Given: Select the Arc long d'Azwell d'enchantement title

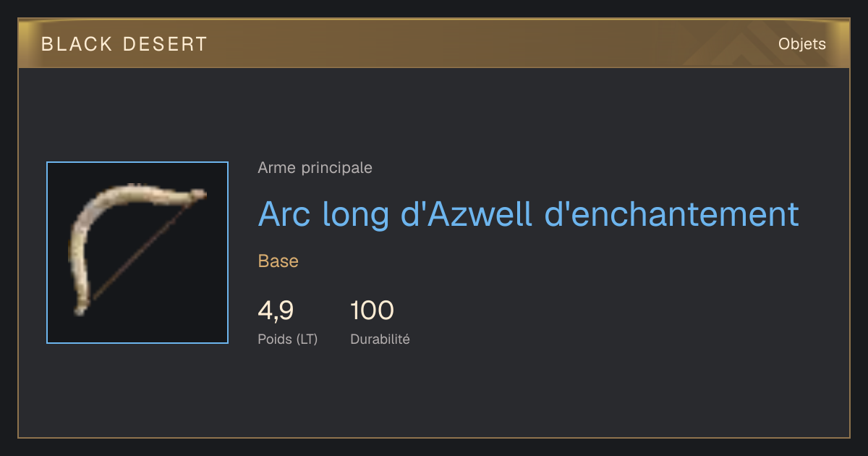Looking at the screenshot, I should coord(529,214).
